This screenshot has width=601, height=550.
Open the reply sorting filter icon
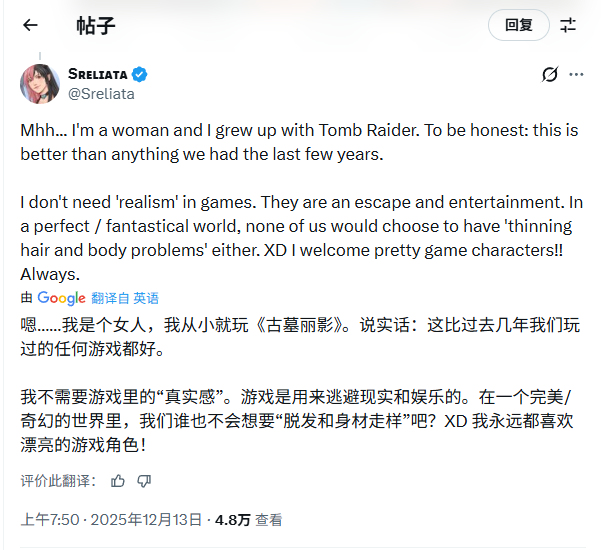[x=568, y=25]
